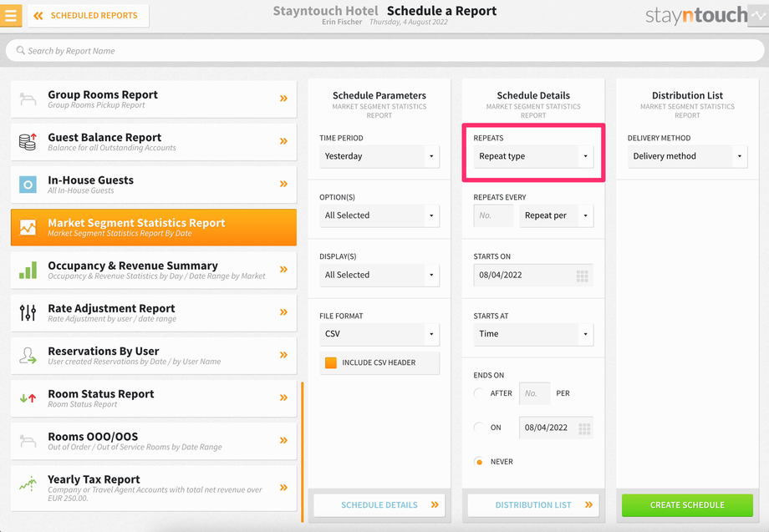The image size is (769, 532).
Task: Click the Yearly Tax Report graph icon
Action: 28,484
